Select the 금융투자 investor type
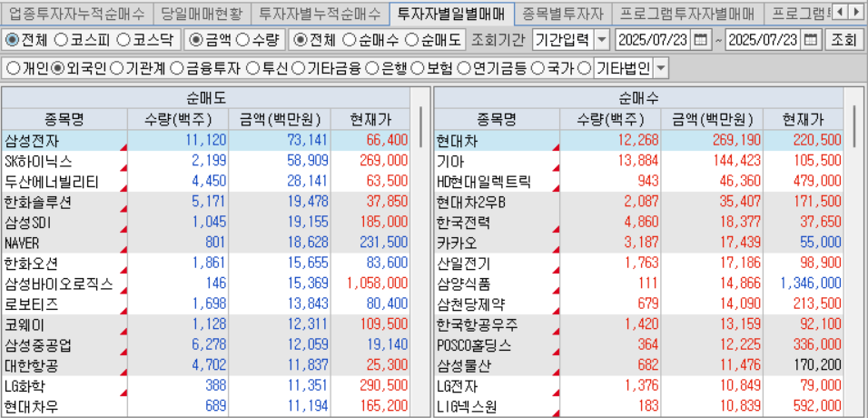The width and height of the screenshot is (868, 418). (x=176, y=69)
